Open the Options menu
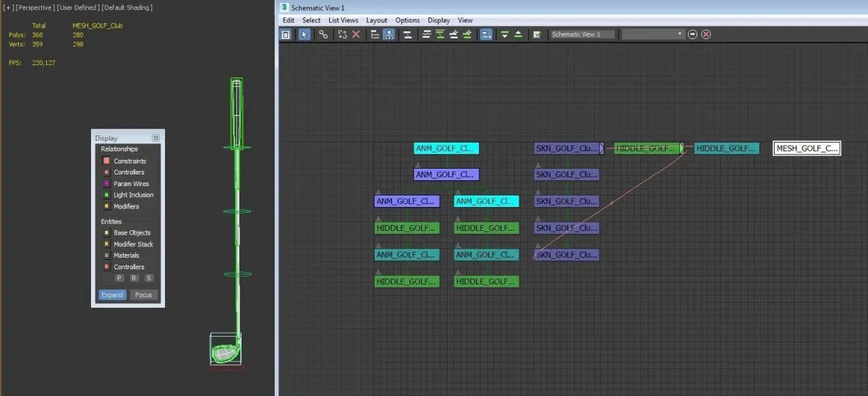The image size is (868, 396). pos(407,20)
